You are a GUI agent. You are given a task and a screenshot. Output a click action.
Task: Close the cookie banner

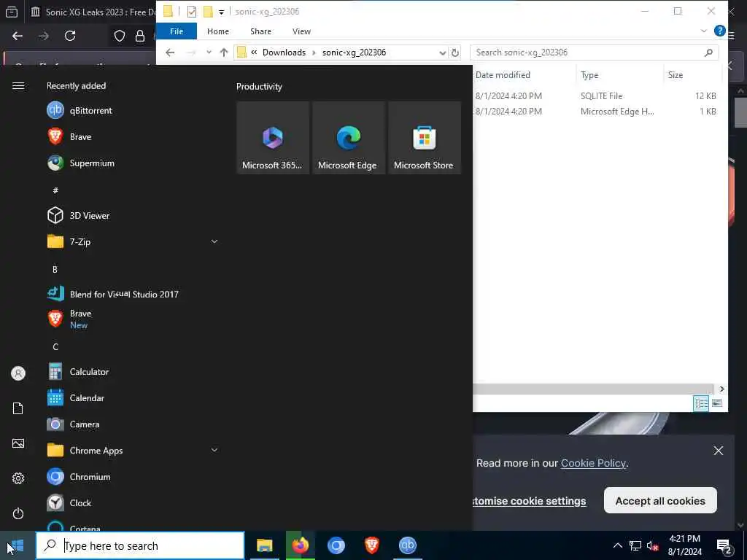pos(718,451)
